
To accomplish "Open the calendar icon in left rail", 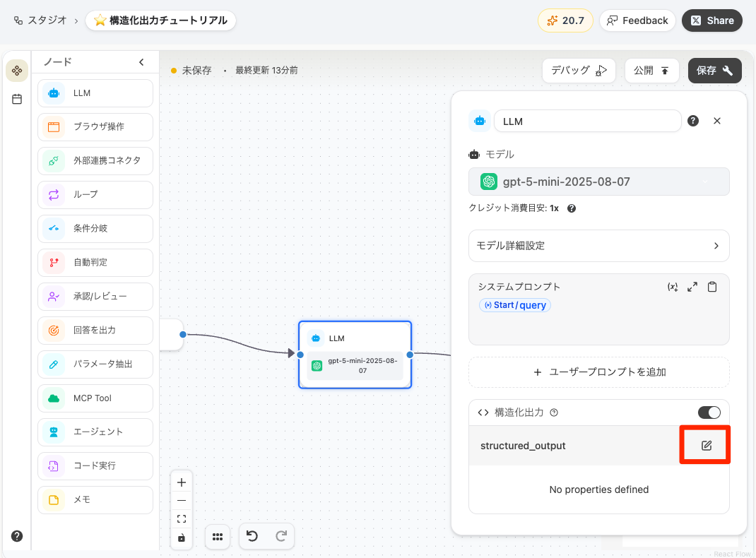I will 17,99.
